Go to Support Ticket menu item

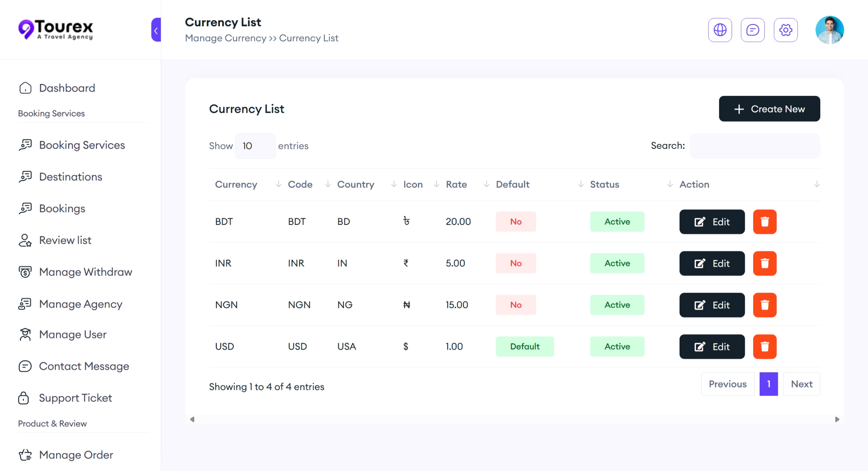(75, 398)
